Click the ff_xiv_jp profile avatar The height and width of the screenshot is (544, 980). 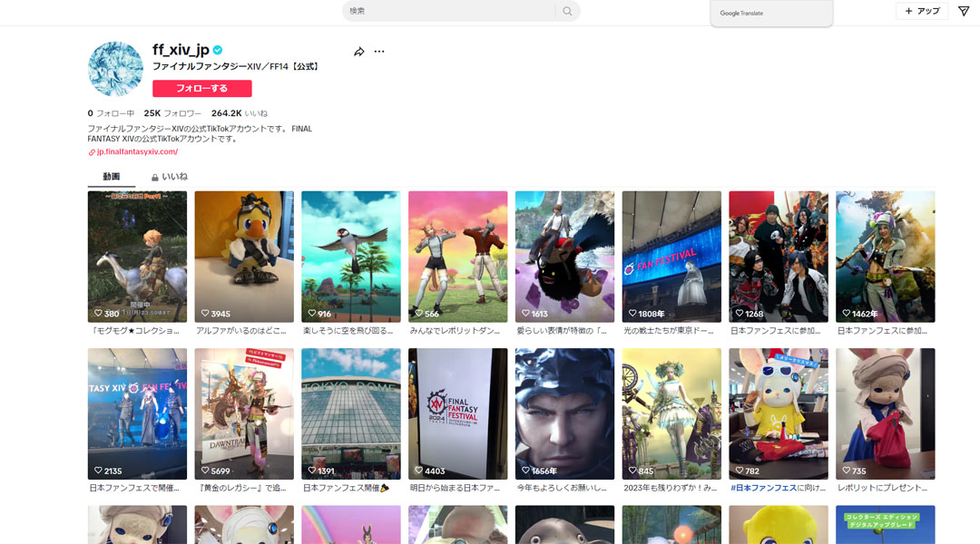click(115, 69)
